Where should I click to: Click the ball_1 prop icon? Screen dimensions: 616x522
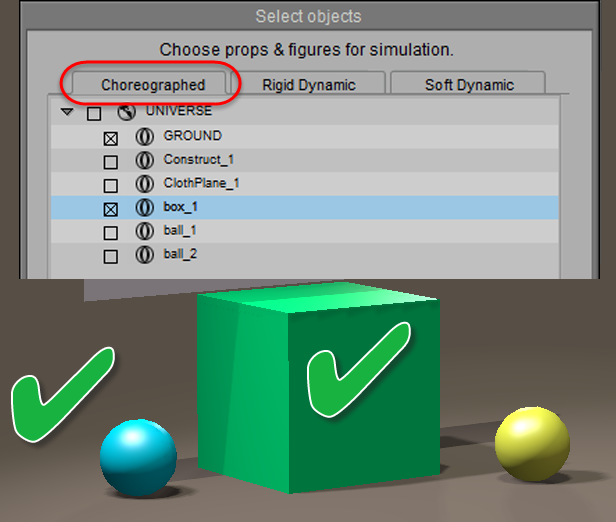(x=145, y=231)
